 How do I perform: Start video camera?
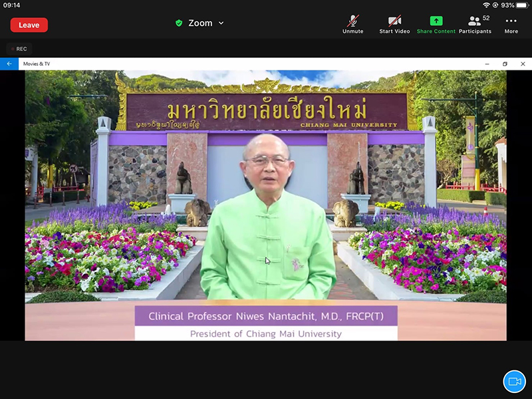click(x=394, y=25)
